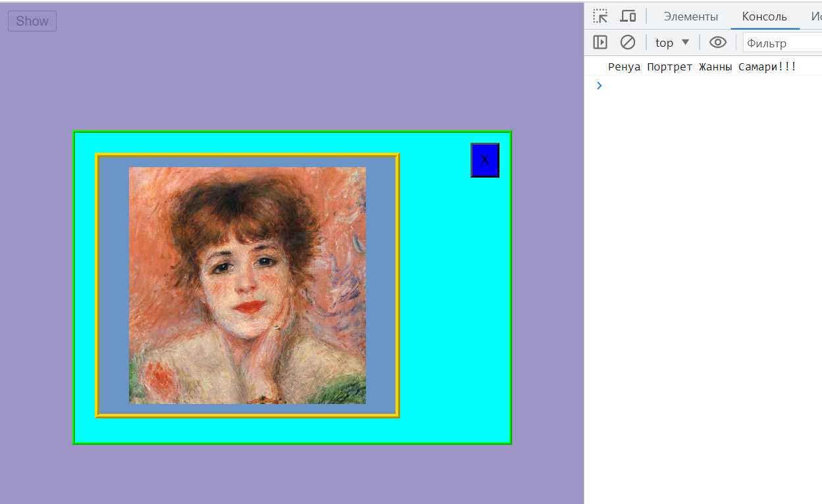Focus the Фильтр input field

tap(782, 43)
